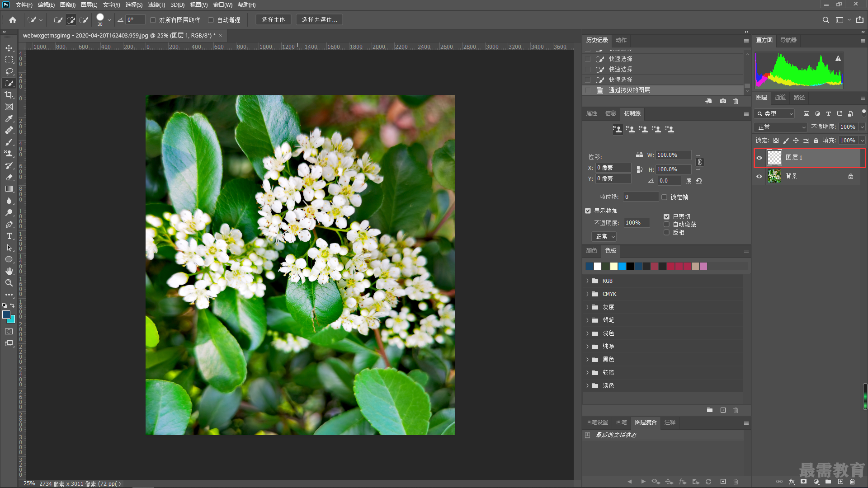Add layer style fx icon
The image size is (868, 488).
(x=792, y=482)
